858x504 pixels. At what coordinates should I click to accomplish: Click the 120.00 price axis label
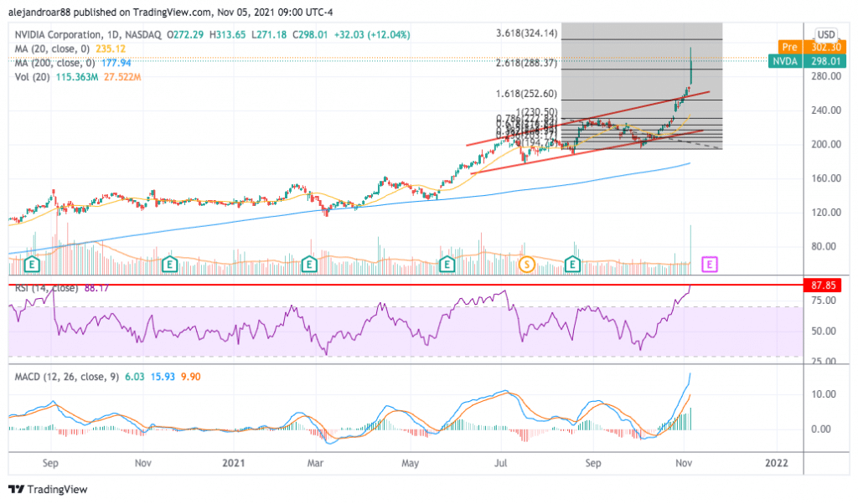(825, 212)
